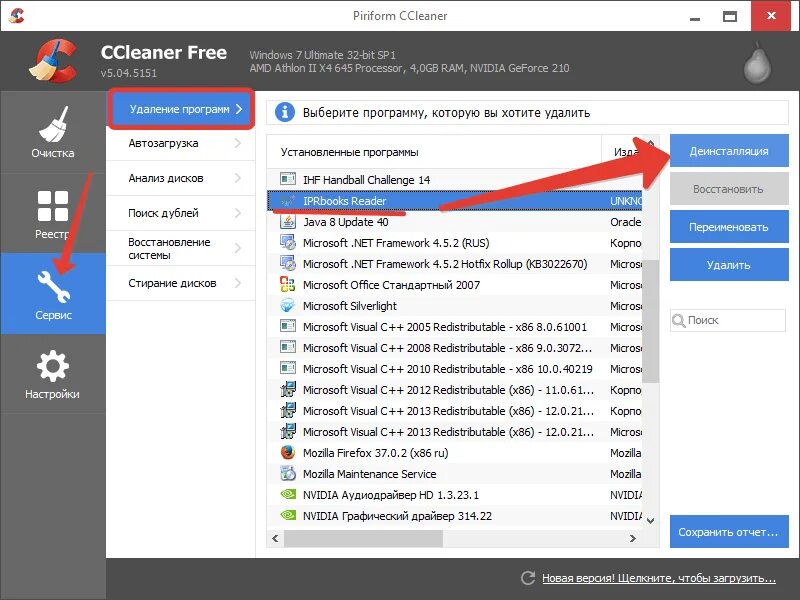Click the .NET Framework 4.5.2 (RUS) icon
The height and width of the screenshot is (600, 800).
pos(288,242)
